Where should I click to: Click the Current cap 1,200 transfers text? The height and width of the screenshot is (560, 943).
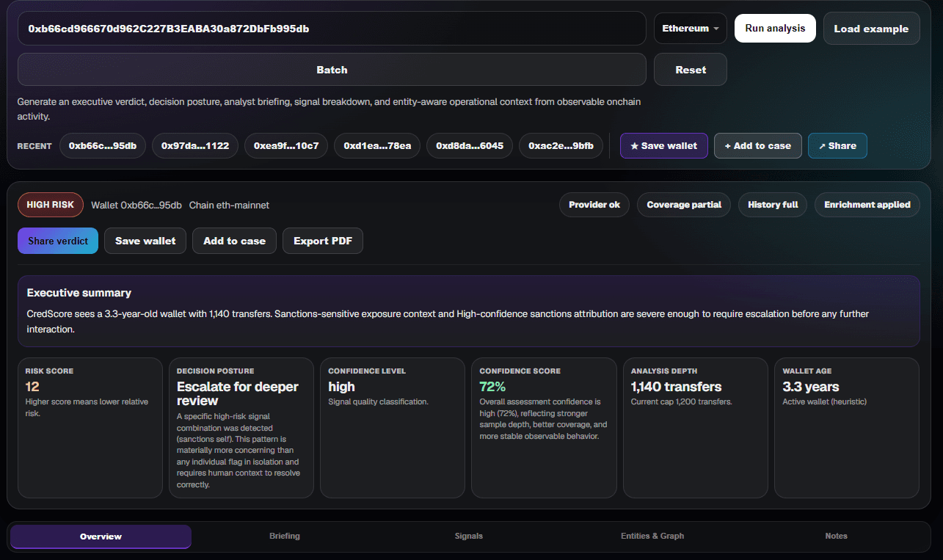pos(681,401)
